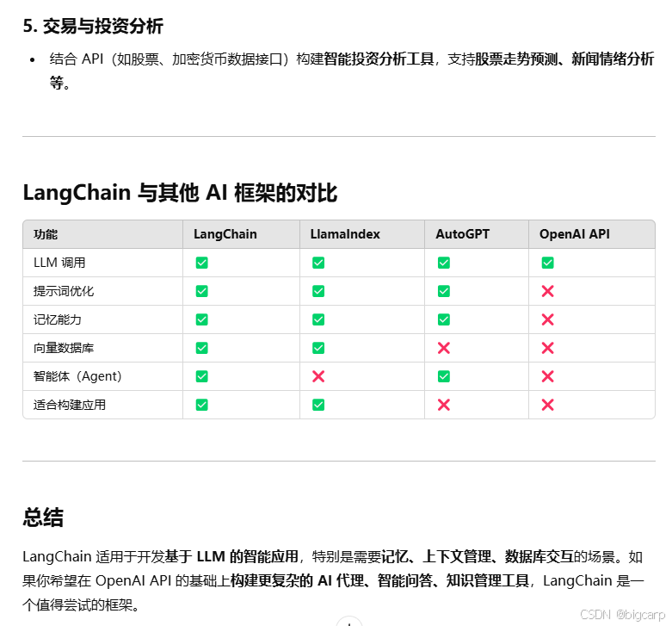Click the bold text 智能投资分析工具

click(x=379, y=59)
